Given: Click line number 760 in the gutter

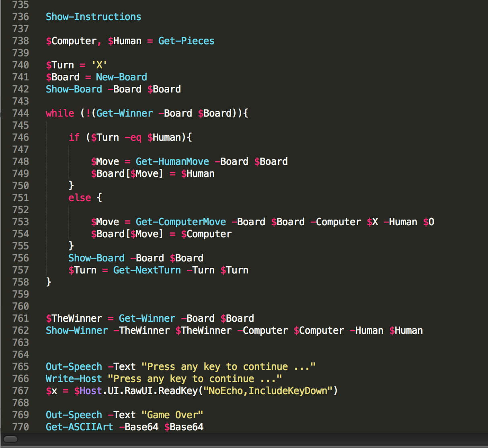Looking at the screenshot, I should pyautogui.click(x=21, y=306).
